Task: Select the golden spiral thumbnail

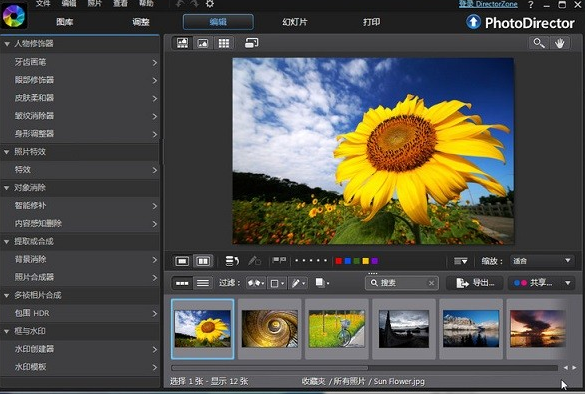Action: click(270, 329)
